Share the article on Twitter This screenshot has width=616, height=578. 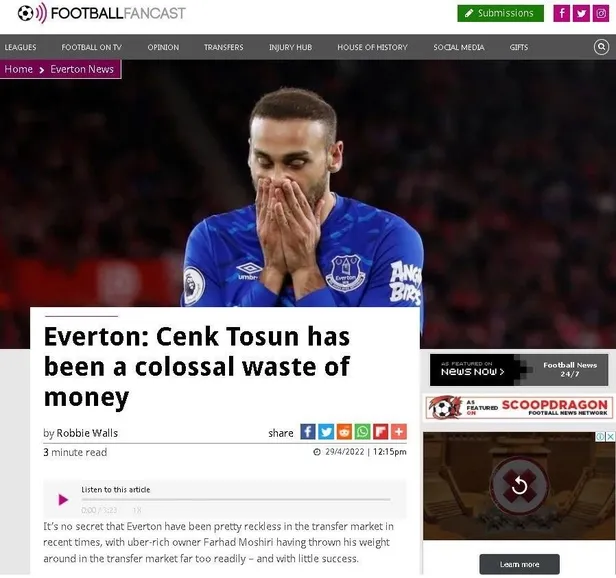pos(326,432)
